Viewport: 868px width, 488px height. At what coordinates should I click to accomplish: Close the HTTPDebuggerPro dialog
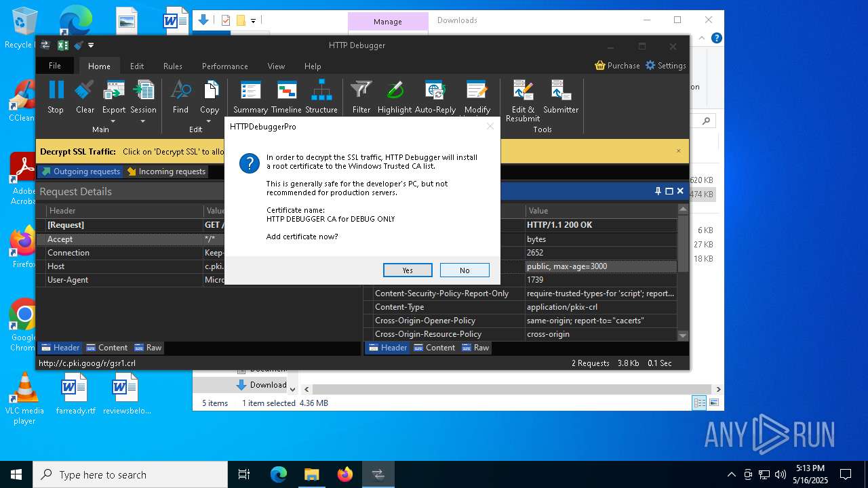(490, 126)
